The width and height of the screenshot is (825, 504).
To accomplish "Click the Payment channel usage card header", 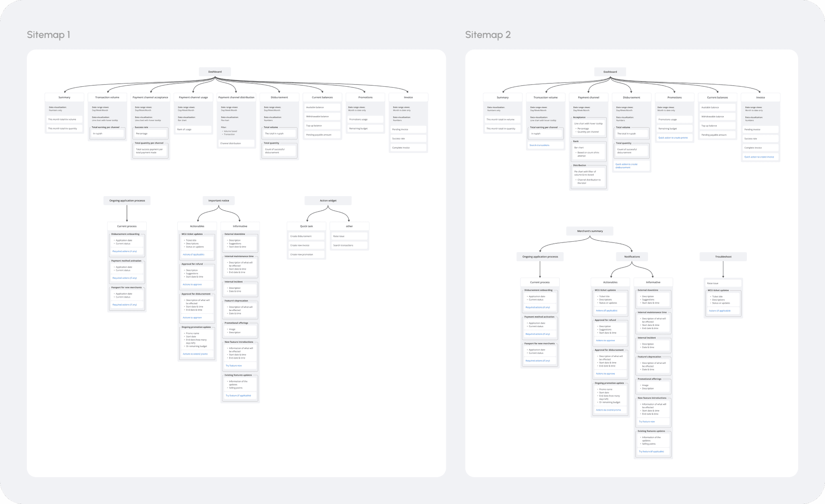I will point(193,97).
